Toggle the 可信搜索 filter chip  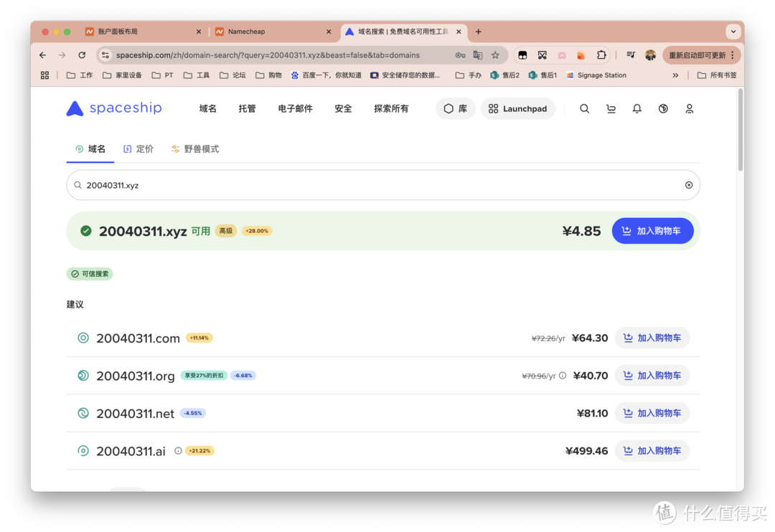(x=89, y=273)
